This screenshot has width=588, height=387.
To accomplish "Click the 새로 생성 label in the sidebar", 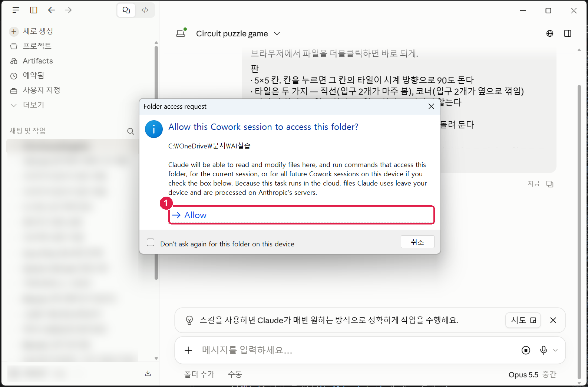I will tap(38, 32).
